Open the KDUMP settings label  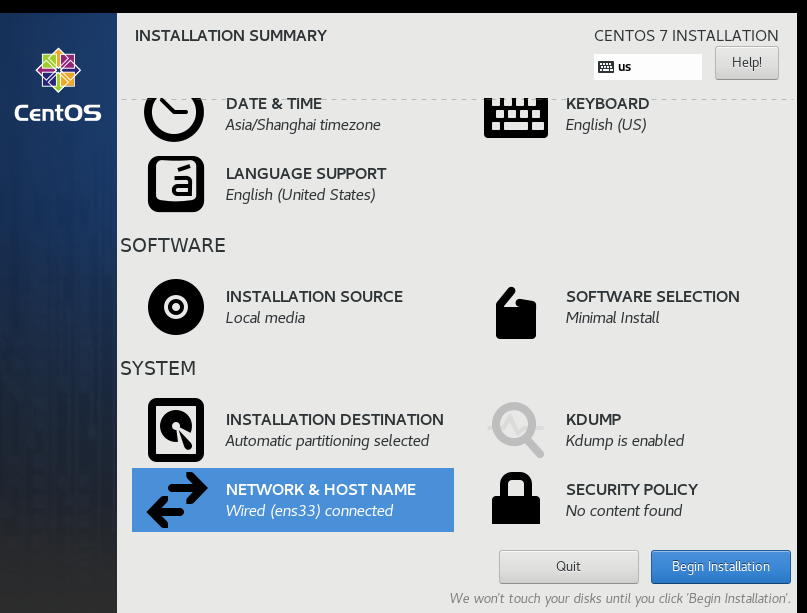[x=593, y=419]
